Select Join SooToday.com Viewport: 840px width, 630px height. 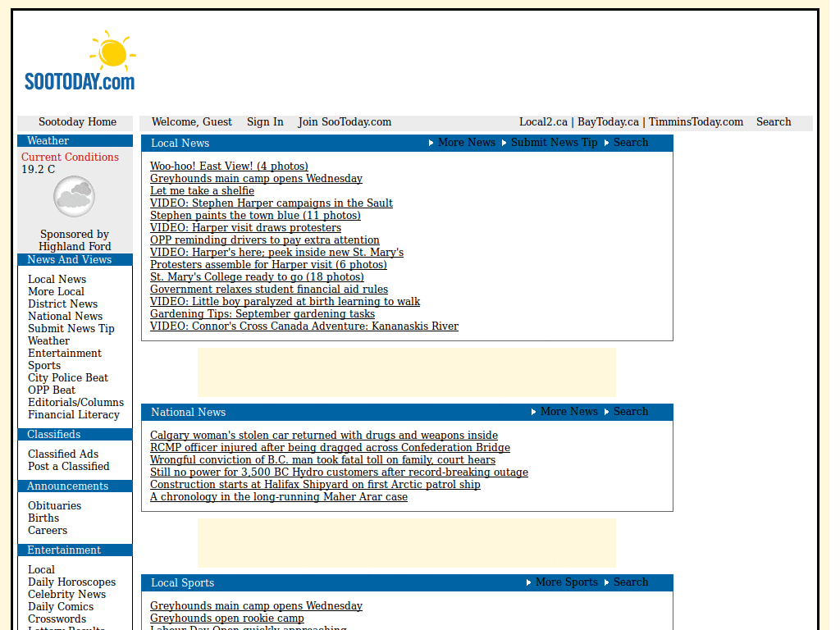coord(345,122)
